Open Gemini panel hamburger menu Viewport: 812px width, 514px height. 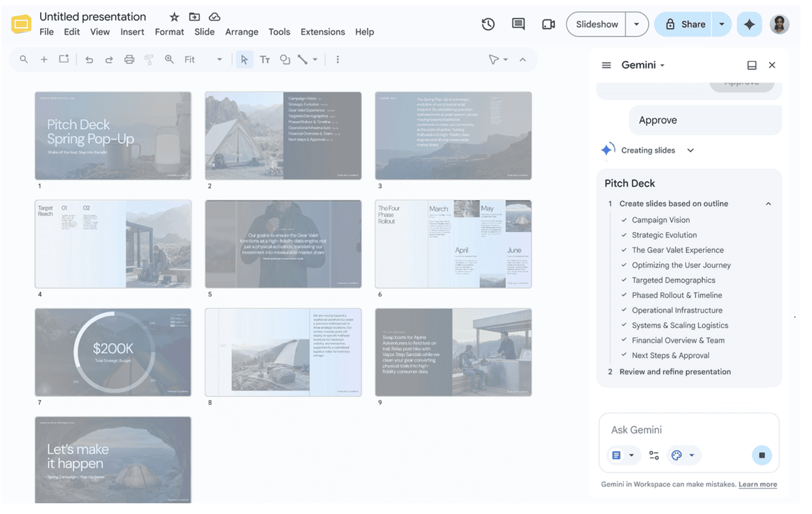(607, 65)
